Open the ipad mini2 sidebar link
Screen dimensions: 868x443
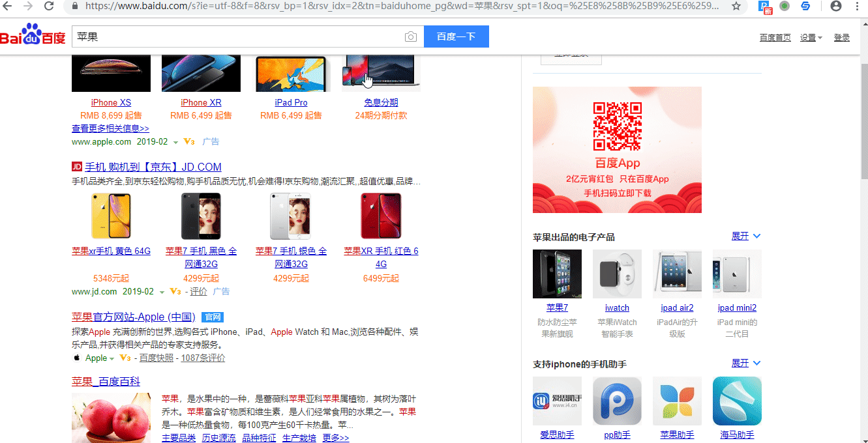click(x=737, y=307)
